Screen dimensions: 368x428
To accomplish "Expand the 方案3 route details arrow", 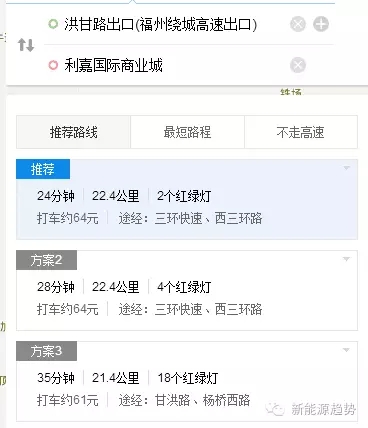I will click(x=347, y=350).
